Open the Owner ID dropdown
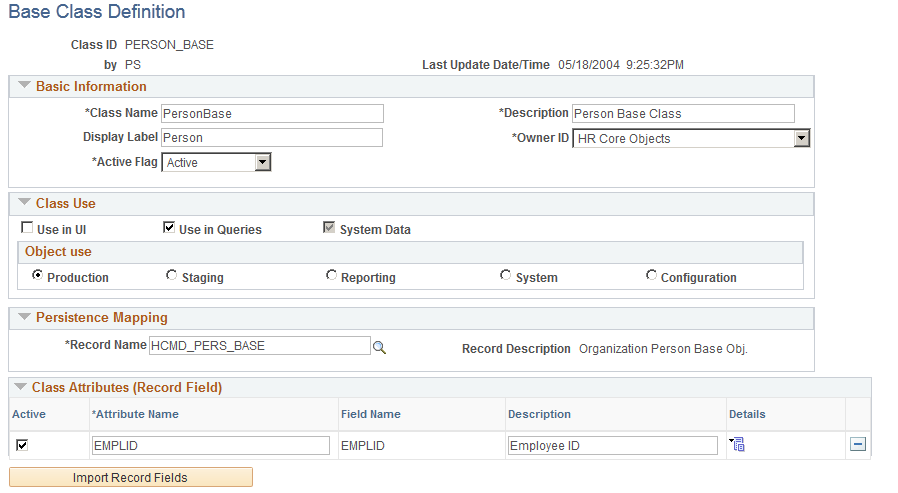Screen dimensions: 898x493 pyautogui.click(x=802, y=138)
